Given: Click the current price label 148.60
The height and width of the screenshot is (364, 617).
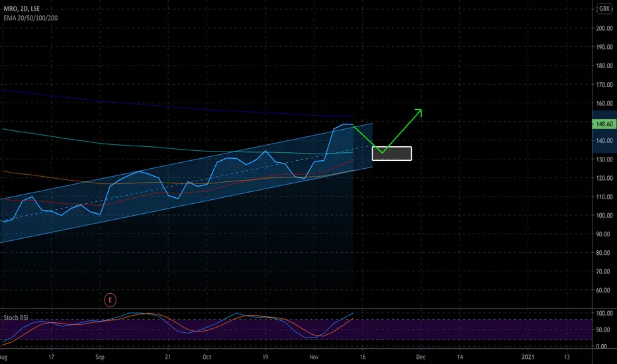Looking at the screenshot, I should [604, 124].
